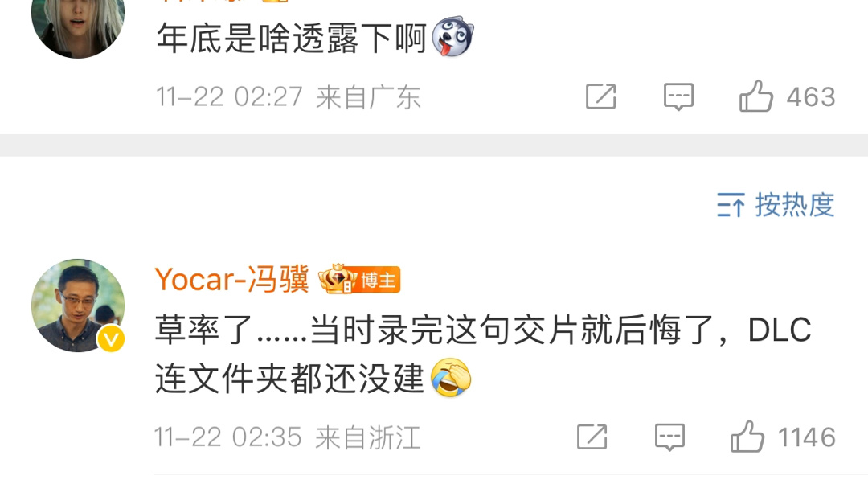
Task: Repost Yocar-冯骥's comment
Action: point(592,437)
